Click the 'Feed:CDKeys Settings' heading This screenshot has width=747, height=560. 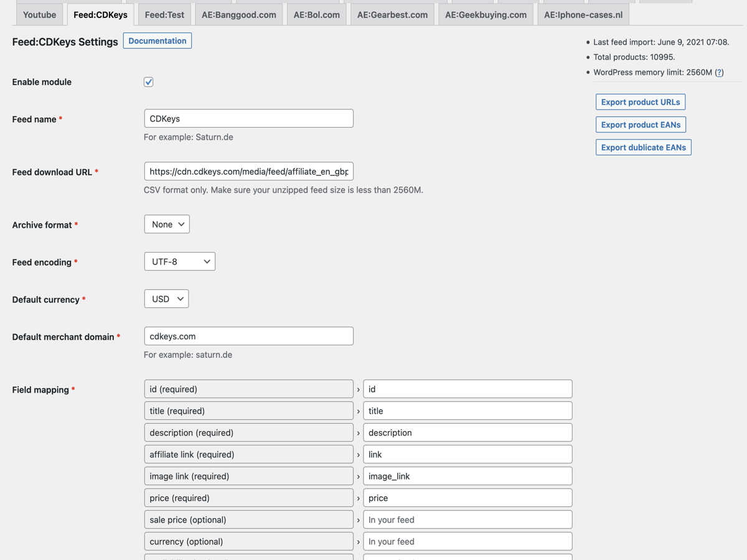point(65,42)
